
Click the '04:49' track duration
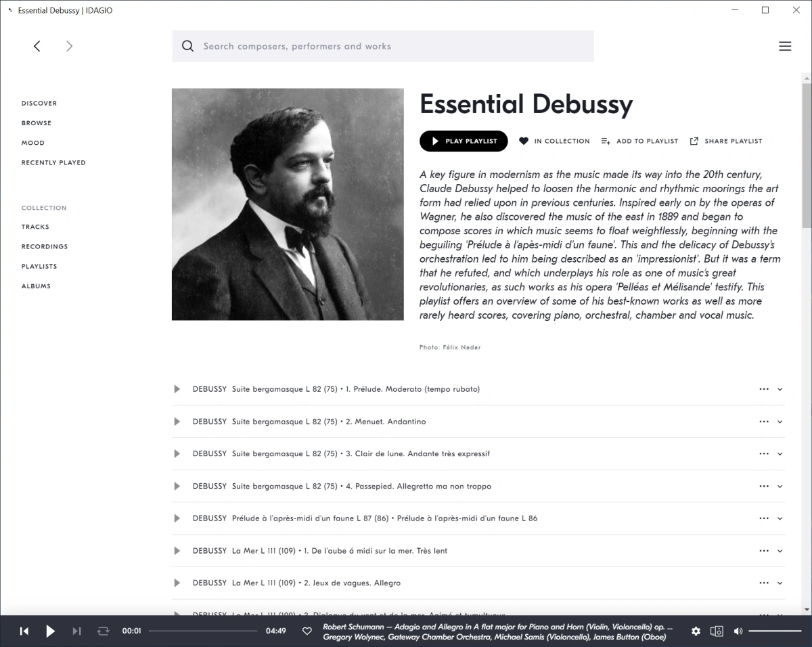tap(276, 631)
